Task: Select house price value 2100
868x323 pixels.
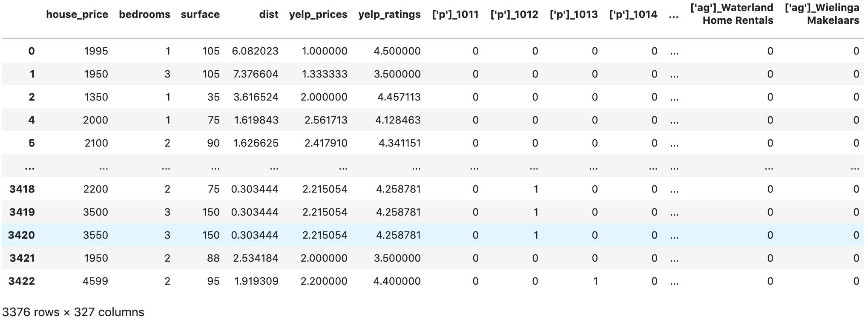Action: 96,143
